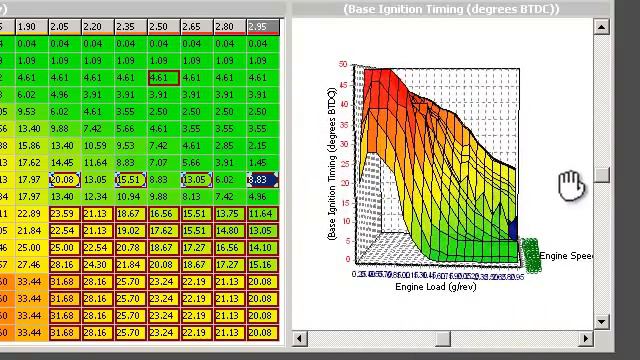Select the highlighted 2.95 load column header

(x=263, y=27)
